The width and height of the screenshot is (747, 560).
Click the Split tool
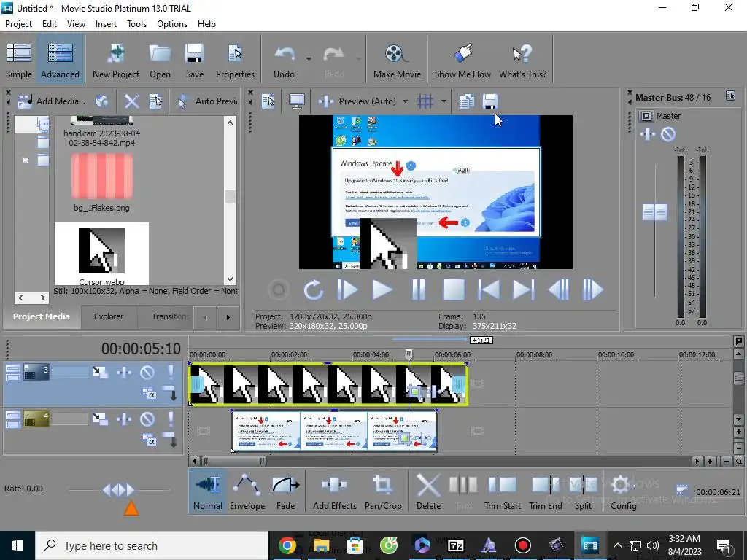tap(583, 491)
